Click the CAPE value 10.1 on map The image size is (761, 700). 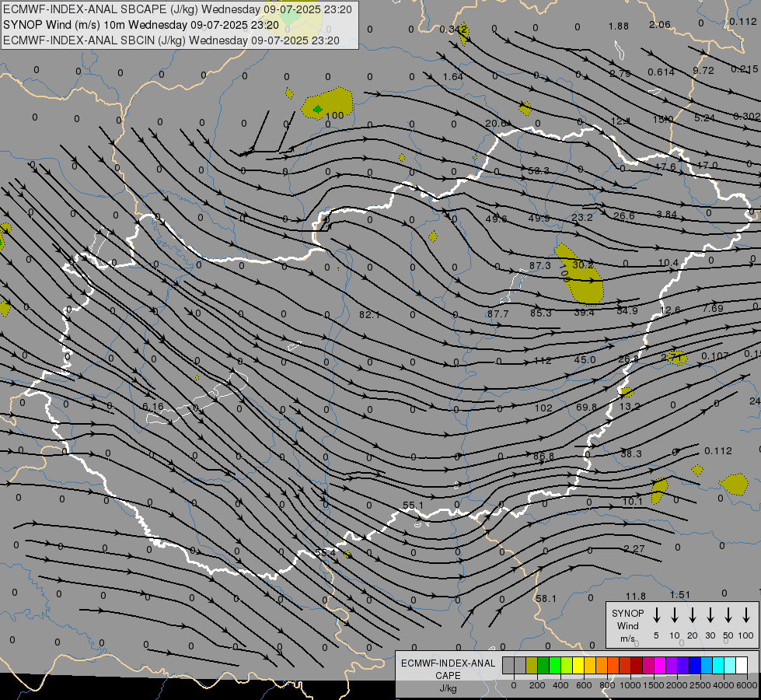point(633,502)
